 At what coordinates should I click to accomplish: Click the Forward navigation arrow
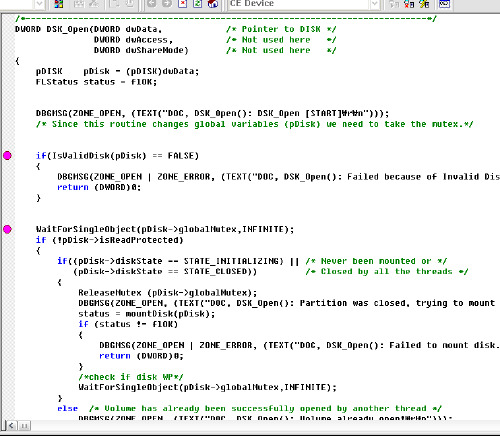coord(167,4)
